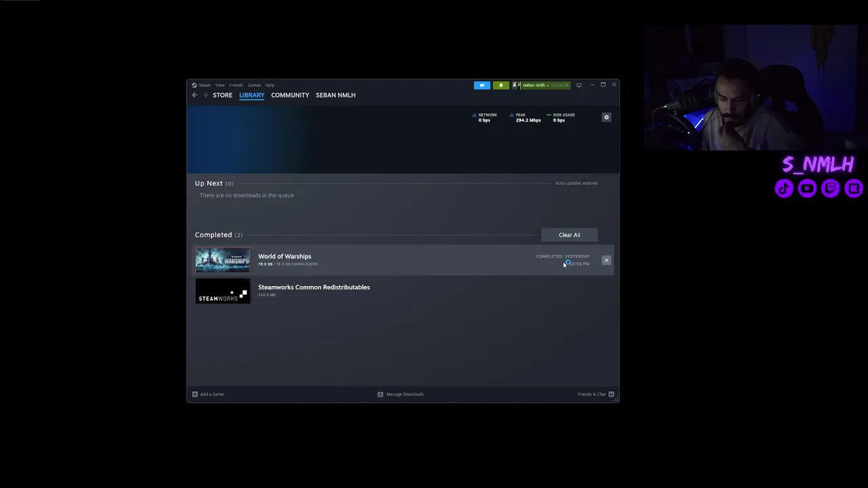Click the Clear All button

click(570, 235)
